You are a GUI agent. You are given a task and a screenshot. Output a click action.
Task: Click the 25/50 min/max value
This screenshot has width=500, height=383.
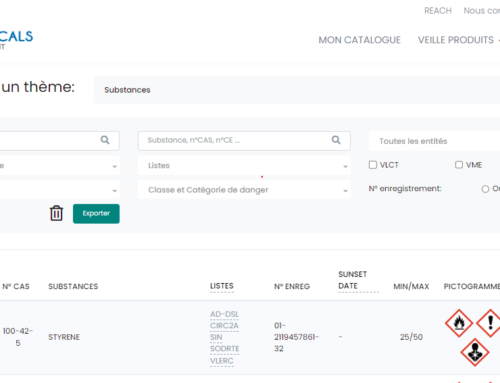point(411,337)
